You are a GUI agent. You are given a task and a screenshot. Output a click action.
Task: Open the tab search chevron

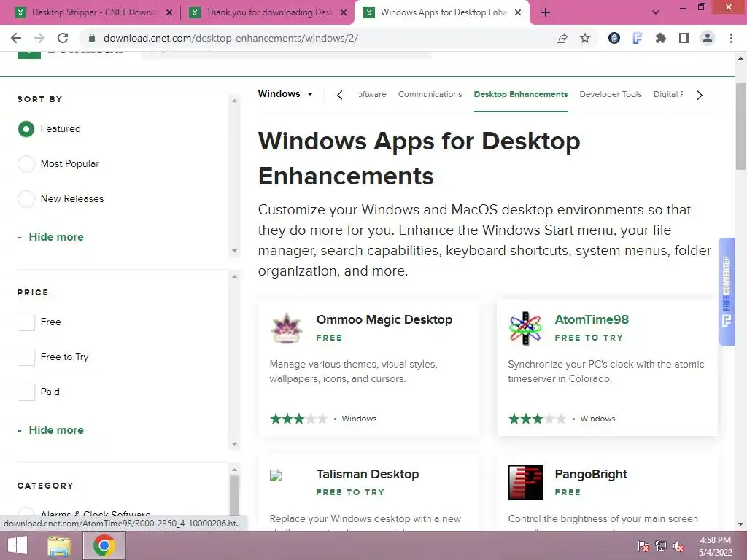coord(656,12)
